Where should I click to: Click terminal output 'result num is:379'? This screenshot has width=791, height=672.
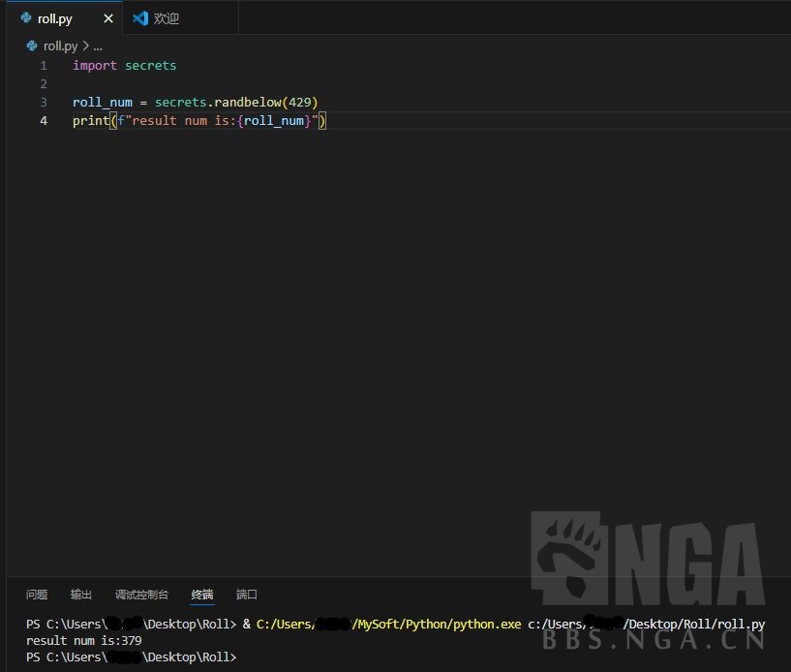pos(83,641)
